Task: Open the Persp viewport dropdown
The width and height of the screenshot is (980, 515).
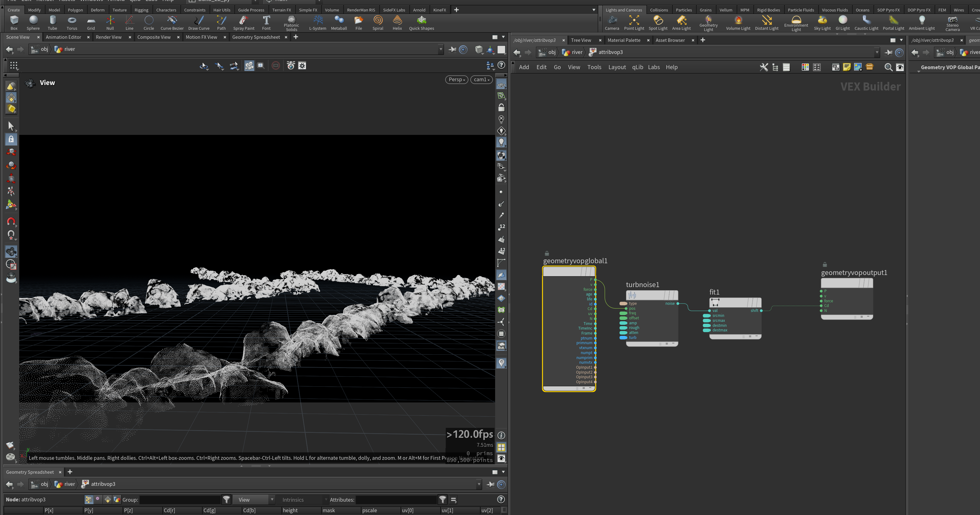Action: coord(457,79)
